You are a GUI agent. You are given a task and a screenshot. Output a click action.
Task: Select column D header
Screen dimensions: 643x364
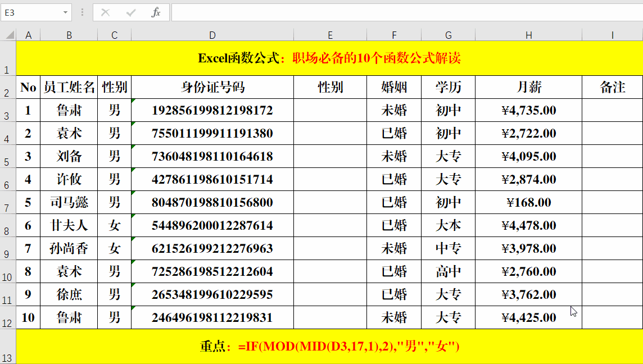(212, 35)
